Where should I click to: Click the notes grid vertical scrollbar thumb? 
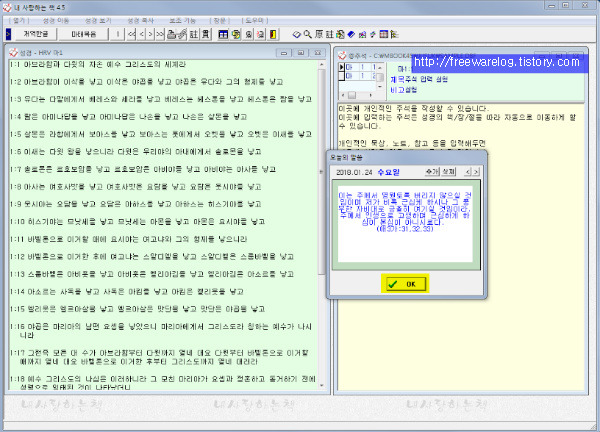tap(380, 77)
